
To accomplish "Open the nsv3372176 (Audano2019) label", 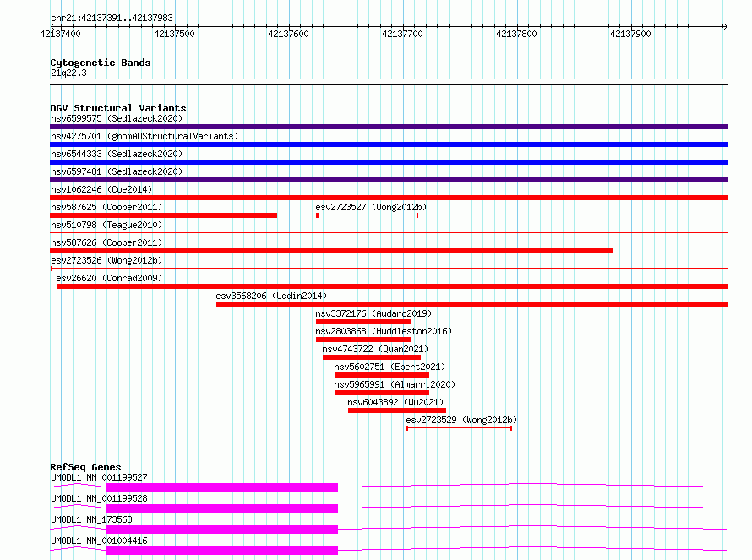I will pos(373,313).
